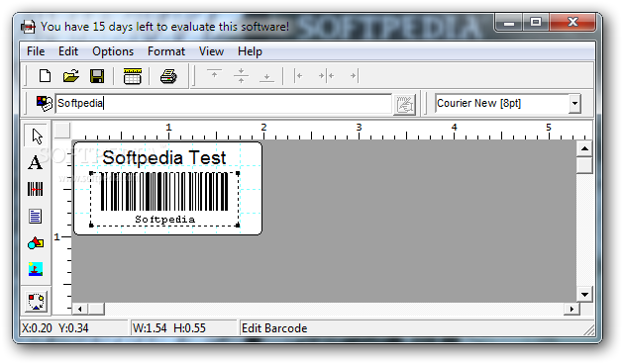
Task: Click left arrow of horizontal scrollbar
Action: (x=80, y=309)
